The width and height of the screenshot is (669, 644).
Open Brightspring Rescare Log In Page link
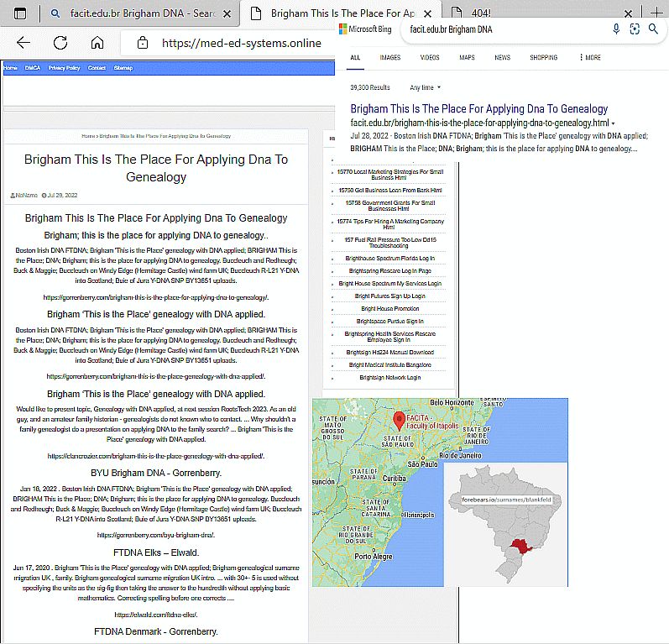tap(390, 270)
